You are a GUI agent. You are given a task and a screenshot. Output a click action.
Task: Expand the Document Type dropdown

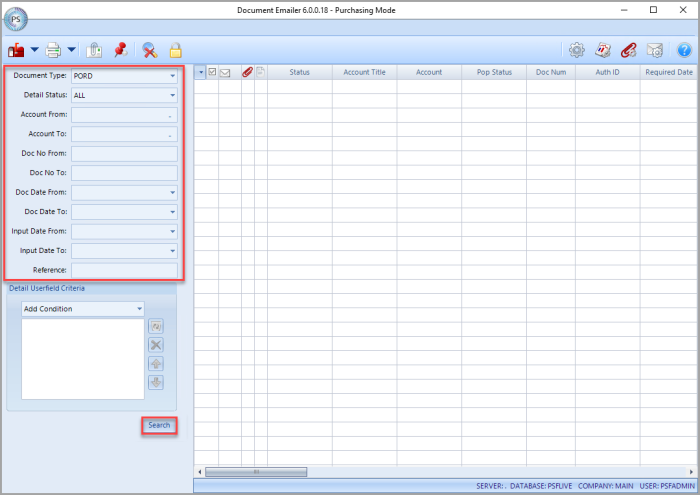[172, 76]
